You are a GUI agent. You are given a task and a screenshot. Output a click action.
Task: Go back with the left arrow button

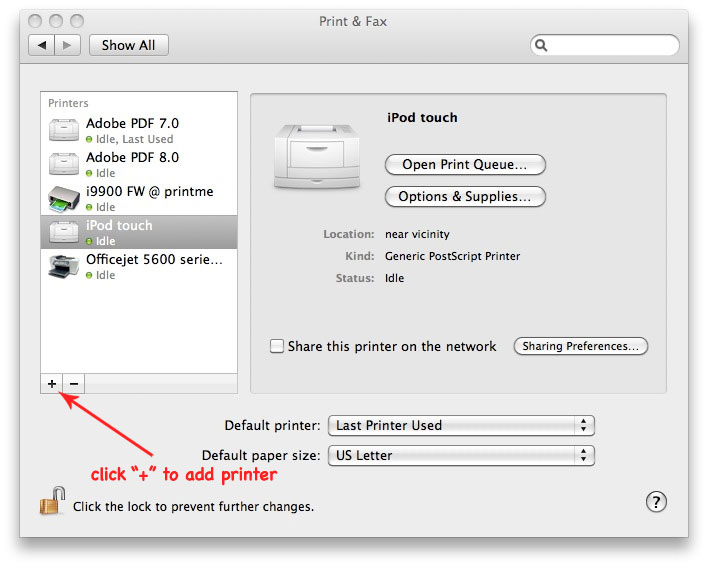(42, 45)
